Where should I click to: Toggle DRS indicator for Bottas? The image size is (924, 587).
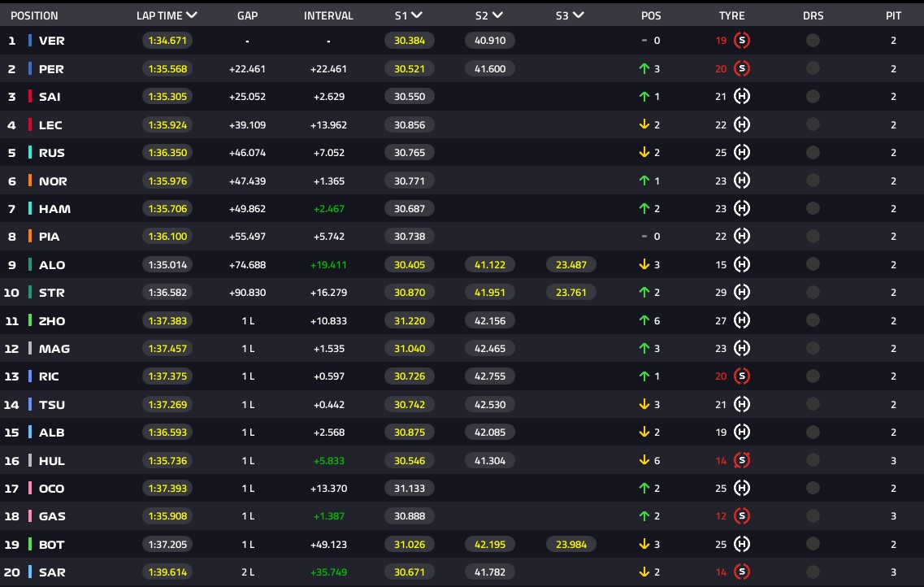tap(813, 544)
